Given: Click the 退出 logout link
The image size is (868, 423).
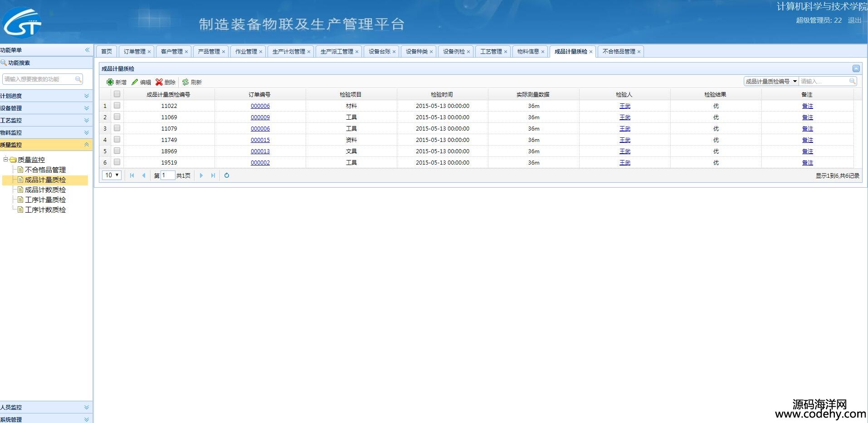Looking at the screenshot, I should point(854,20).
